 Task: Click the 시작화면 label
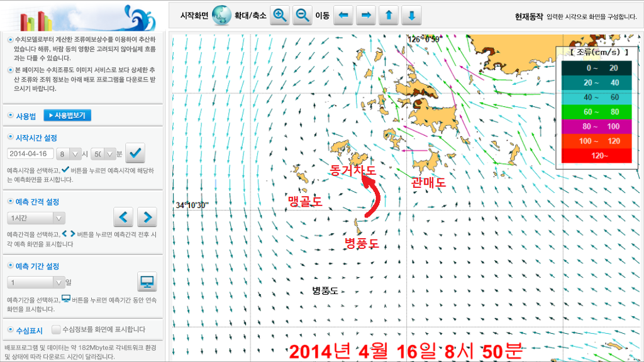click(194, 16)
